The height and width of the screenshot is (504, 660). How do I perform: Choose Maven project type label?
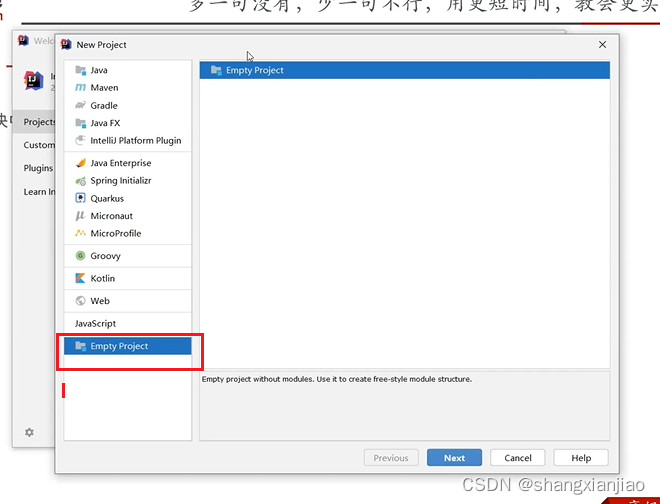coord(104,88)
